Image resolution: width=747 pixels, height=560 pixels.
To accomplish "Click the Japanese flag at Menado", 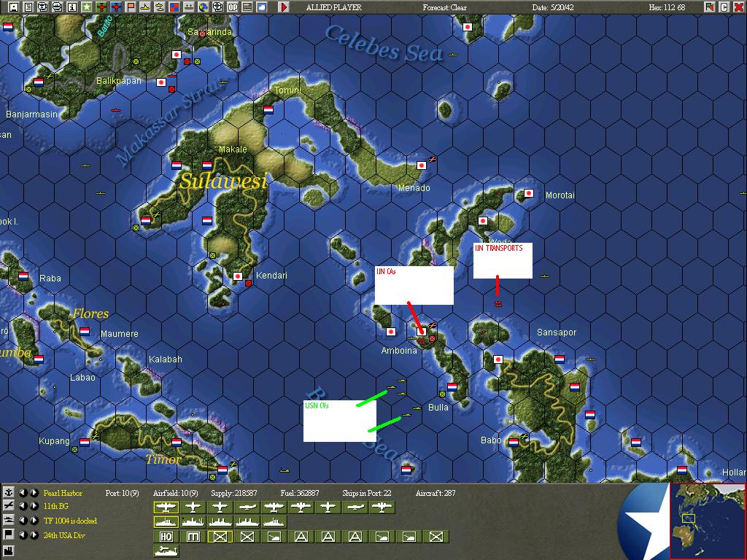I will [421, 166].
